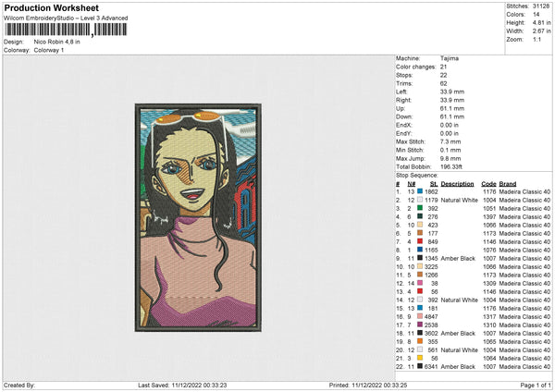Click the 'Brand' column header
555x392 pixels.
pos(508,184)
